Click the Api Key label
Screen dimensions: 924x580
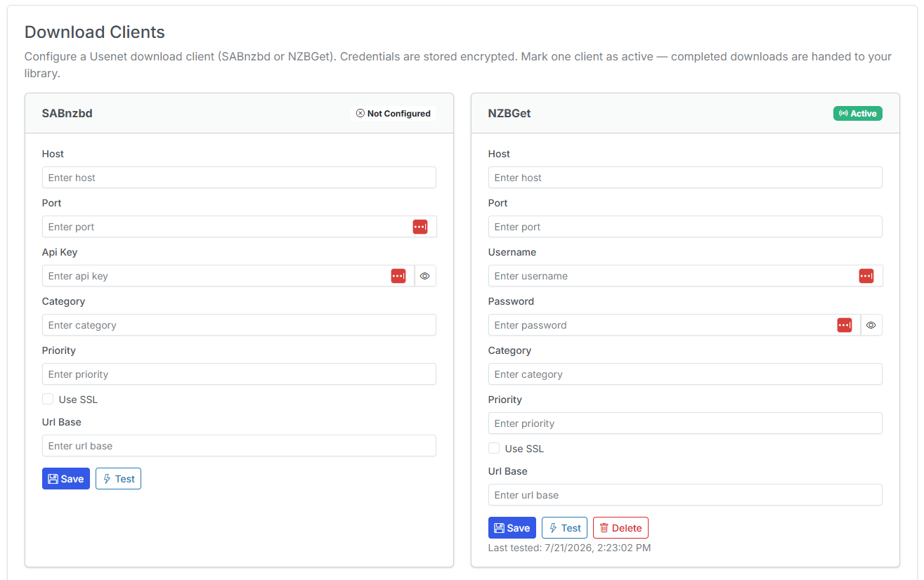pyautogui.click(x=60, y=252)
